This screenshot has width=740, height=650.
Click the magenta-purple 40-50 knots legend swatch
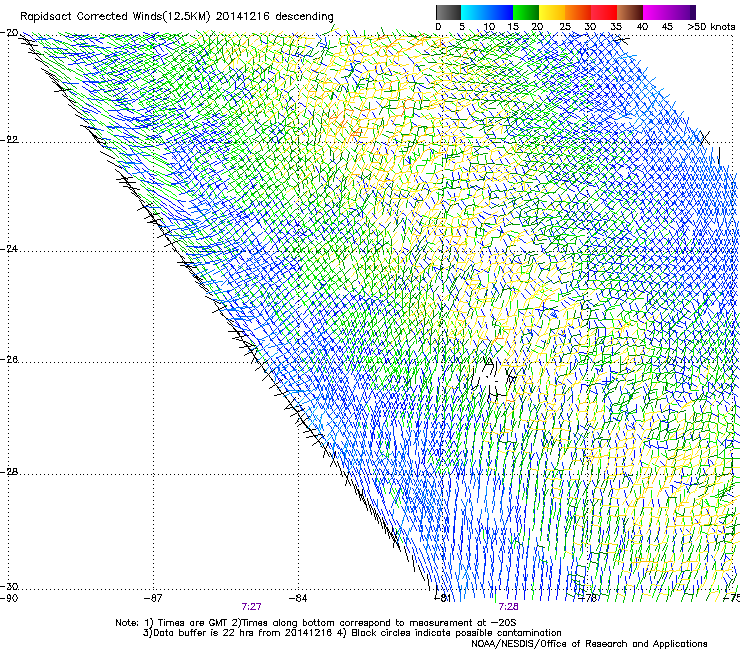[x=669, y=12]
